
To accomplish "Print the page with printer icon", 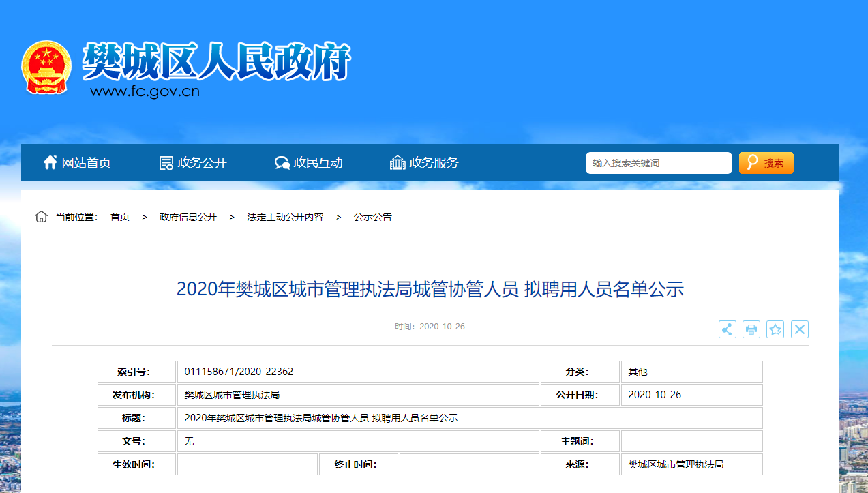I will tap(751, 329).
